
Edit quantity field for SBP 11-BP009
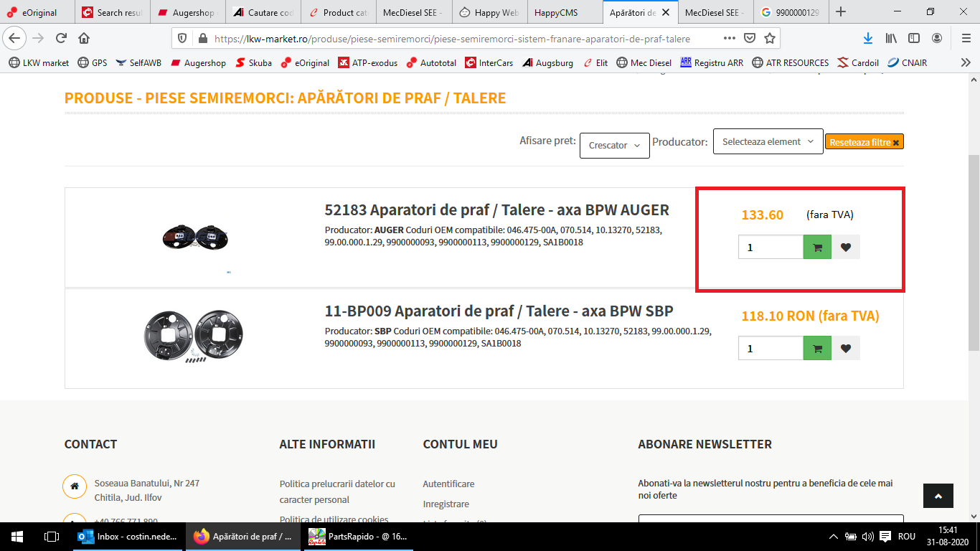point(771,348)
